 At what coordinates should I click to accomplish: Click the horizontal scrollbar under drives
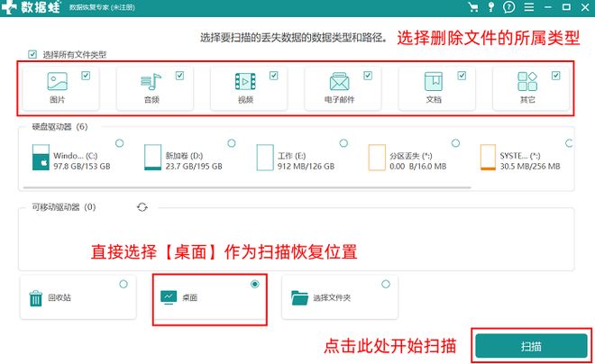click(247, 187)
